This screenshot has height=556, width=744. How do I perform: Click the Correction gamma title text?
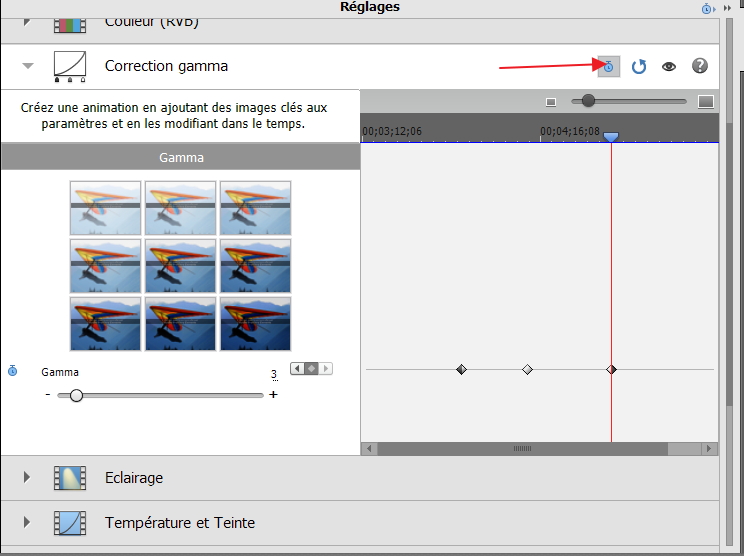[x=166, y=66]
